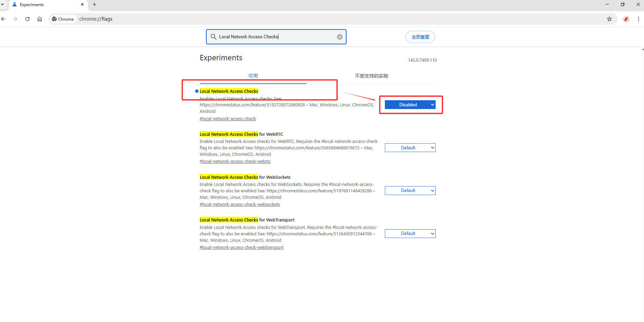Switch to the 可用 tab

(x=253, y=76)
